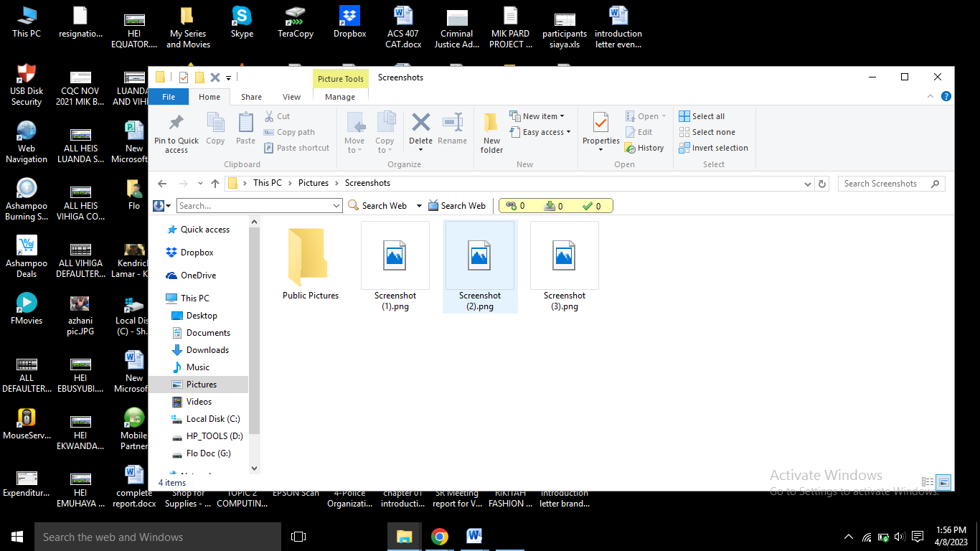980x551 pixels.
Task: Switch to details view icon
Action: 928,482
